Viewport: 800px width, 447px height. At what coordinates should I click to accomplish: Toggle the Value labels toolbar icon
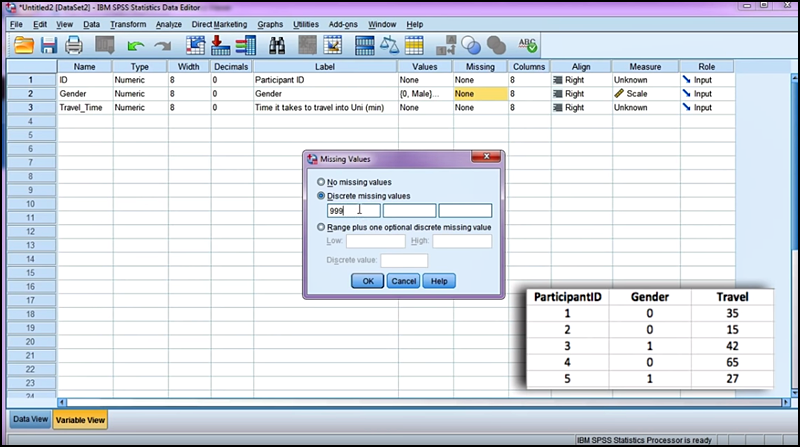point(446,45)
